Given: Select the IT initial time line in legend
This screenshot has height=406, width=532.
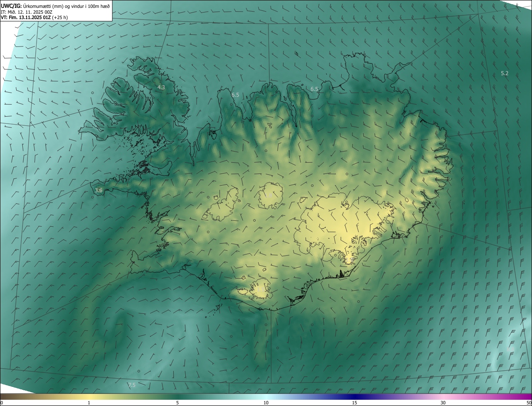Looking at the screenshot, I should (x=26, y=12).
